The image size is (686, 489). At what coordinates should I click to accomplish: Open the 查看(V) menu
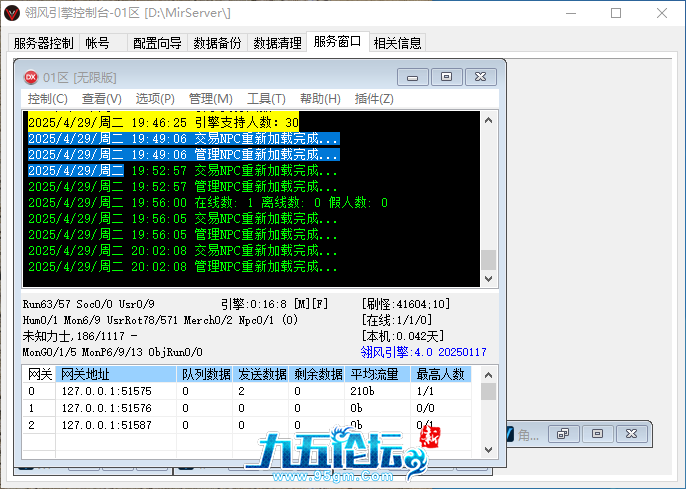click(x=102, y=99)
